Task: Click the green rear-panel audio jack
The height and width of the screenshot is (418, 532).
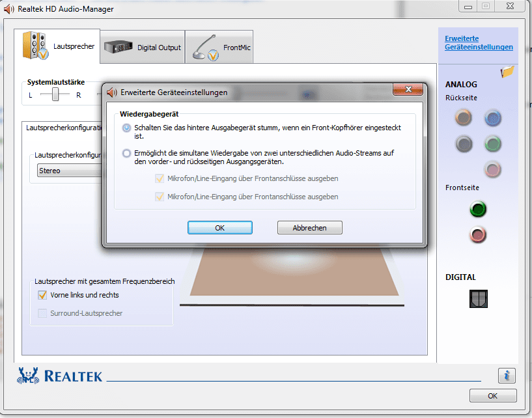Action: [x=493, y=143]
